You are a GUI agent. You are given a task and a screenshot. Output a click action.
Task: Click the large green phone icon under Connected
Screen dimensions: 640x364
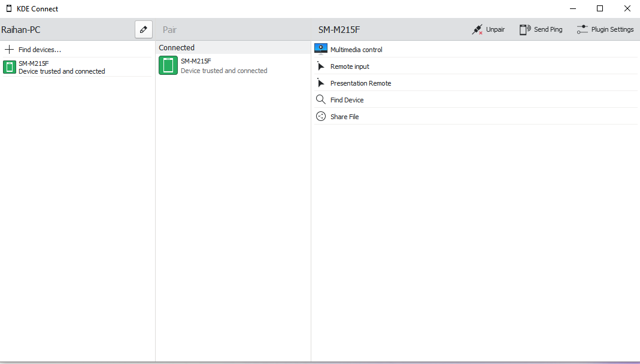168,65
